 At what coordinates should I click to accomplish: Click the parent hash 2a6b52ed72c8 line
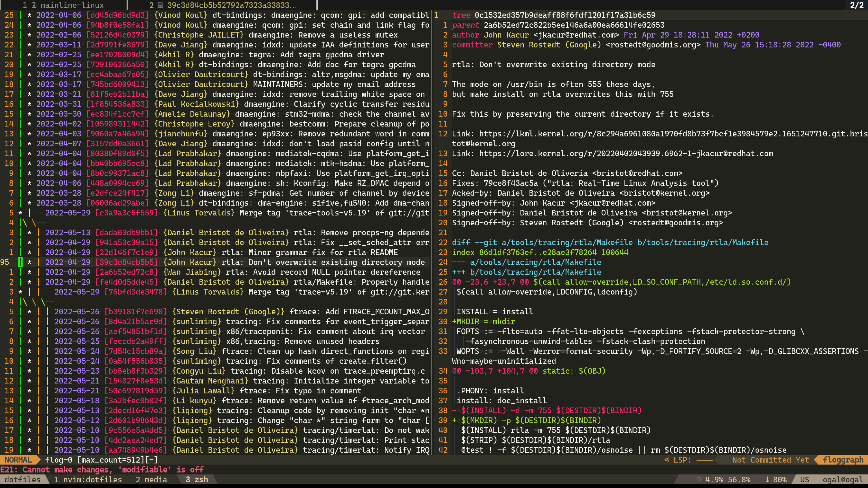tap(558, 25)
